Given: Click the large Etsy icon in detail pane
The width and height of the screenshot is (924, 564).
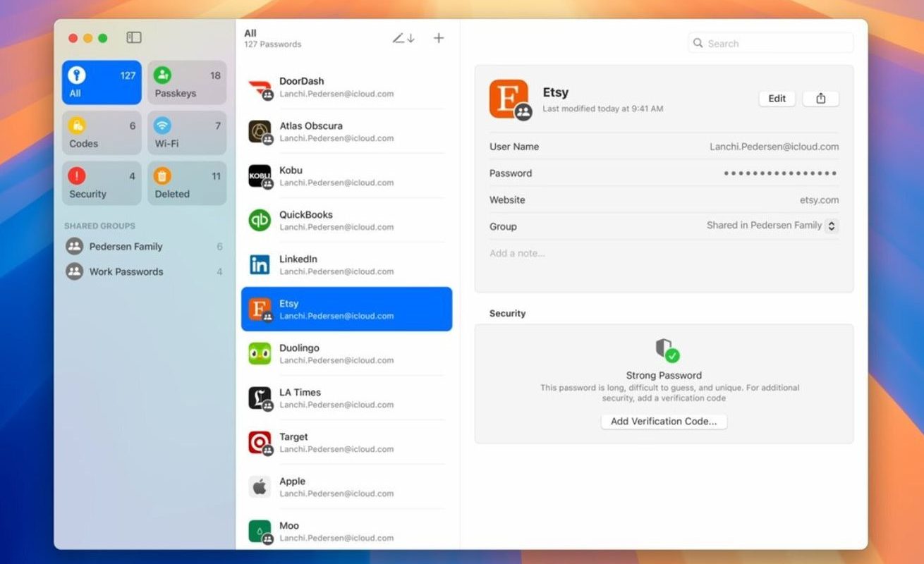Looking at the screenshot, I should [509, 99].
